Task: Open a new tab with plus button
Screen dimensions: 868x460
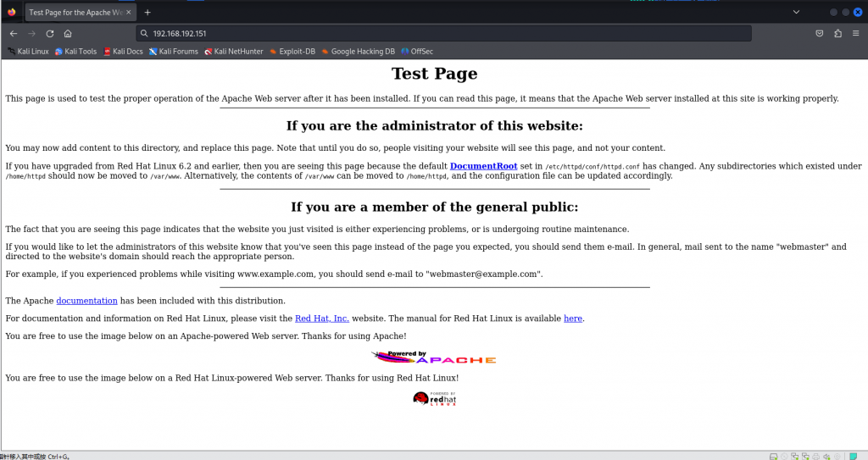Action: (147, 12)
